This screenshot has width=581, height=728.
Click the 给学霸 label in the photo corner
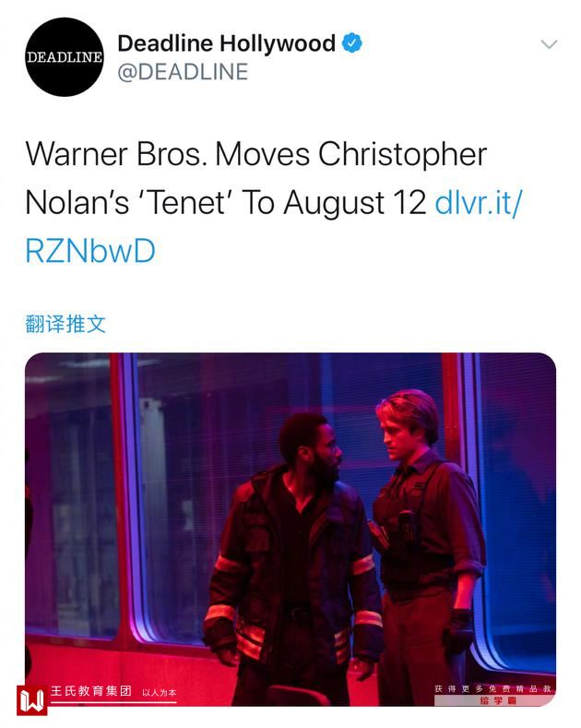497,701
